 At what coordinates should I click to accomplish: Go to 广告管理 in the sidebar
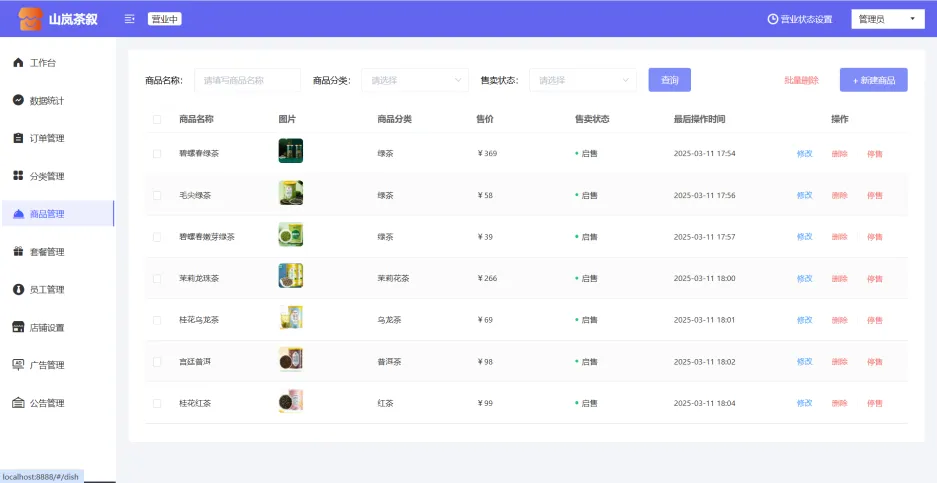pos(46,365)
